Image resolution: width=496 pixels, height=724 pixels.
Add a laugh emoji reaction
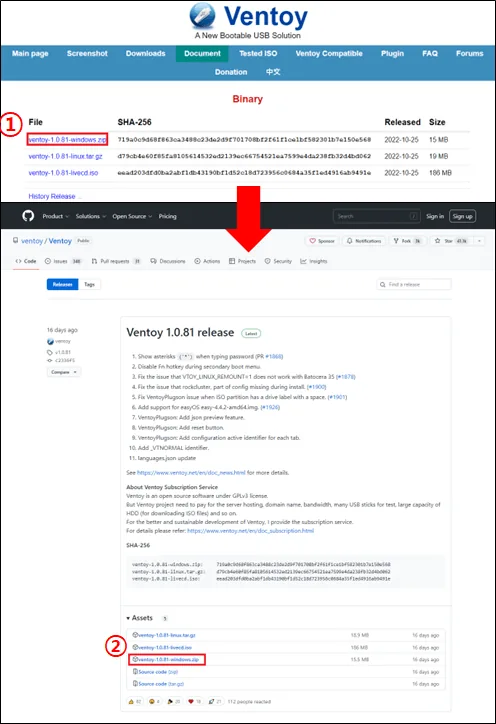[x=154, y=701]
